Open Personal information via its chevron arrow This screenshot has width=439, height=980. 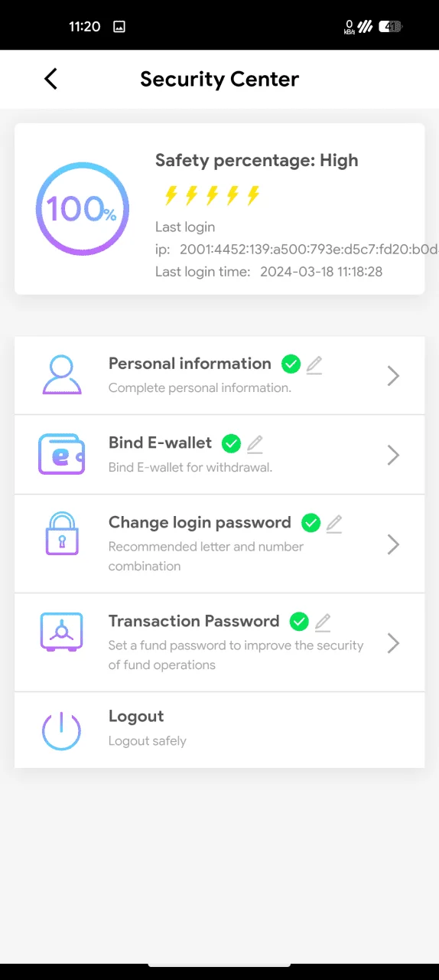pos(393,376)
